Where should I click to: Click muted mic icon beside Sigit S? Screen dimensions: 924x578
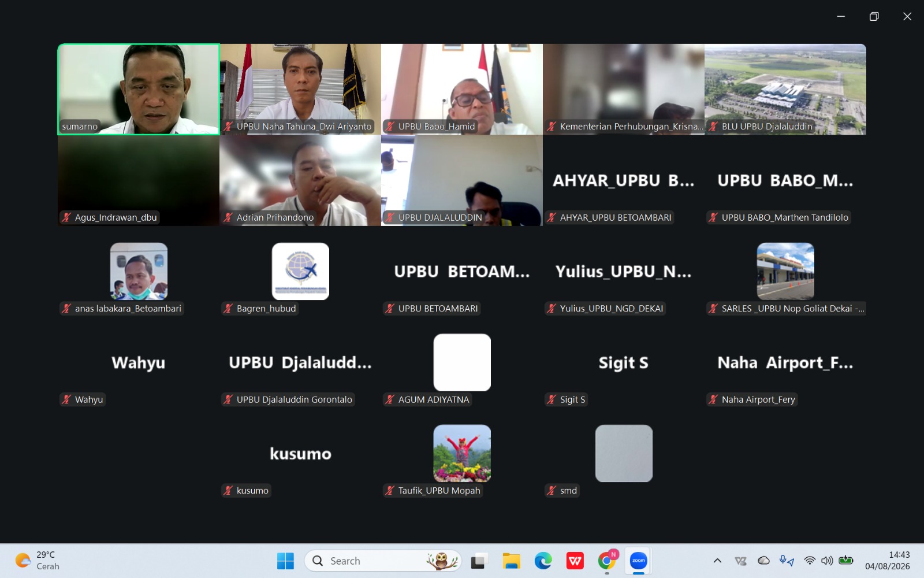[x=552, y=399]
